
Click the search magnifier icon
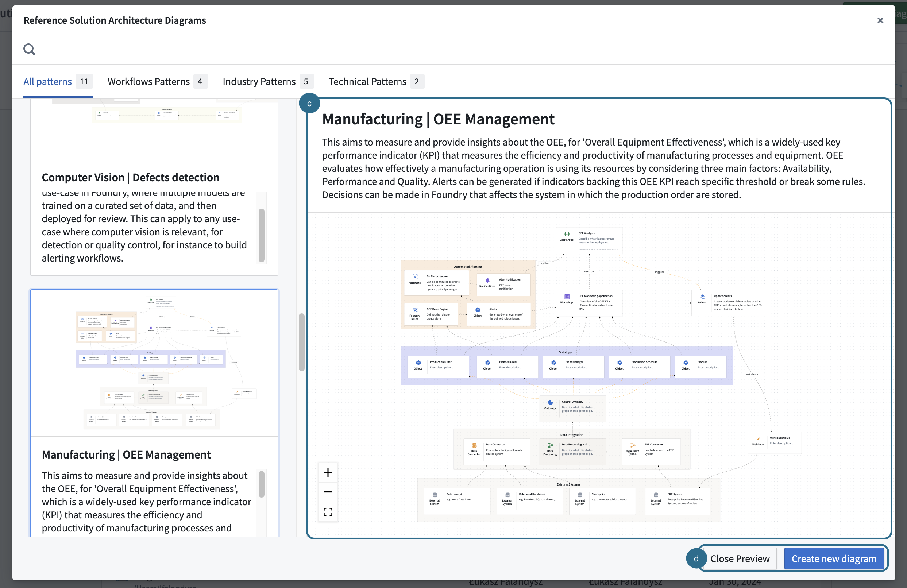29,49
